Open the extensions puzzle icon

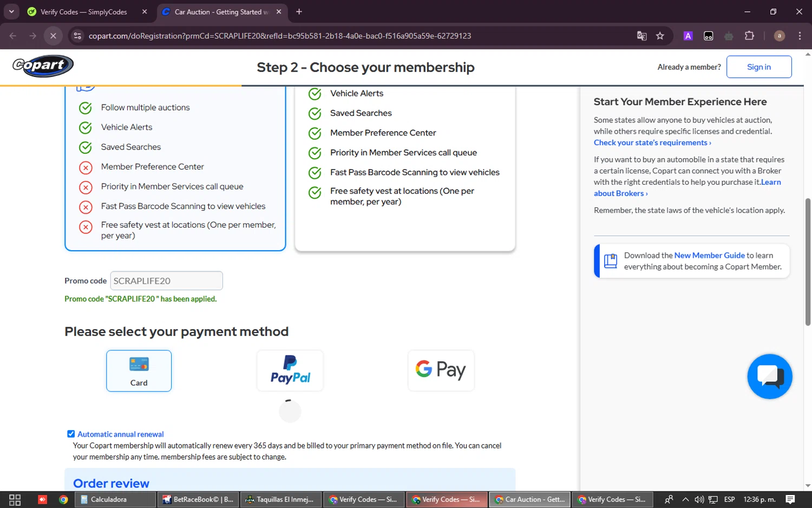(x=749, y=36)
